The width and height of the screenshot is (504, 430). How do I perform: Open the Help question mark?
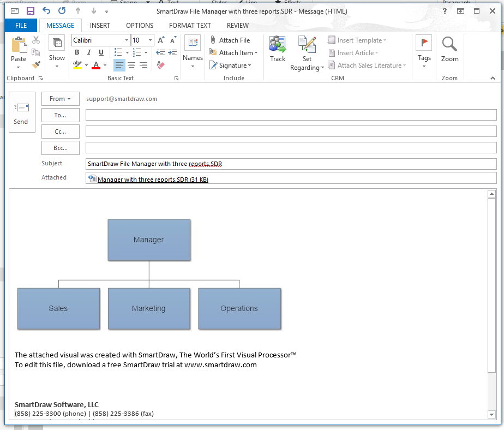(x=445, y=11)
